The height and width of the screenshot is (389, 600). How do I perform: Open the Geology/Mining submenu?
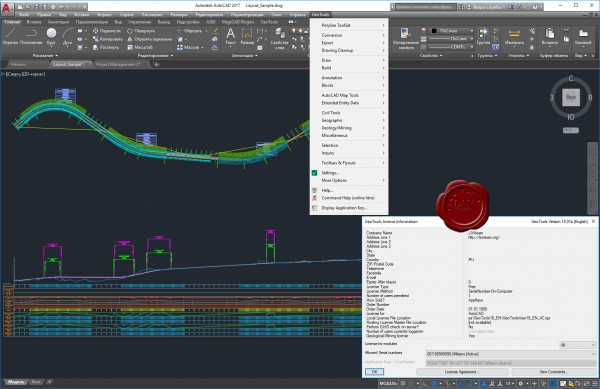click(349, 128)
